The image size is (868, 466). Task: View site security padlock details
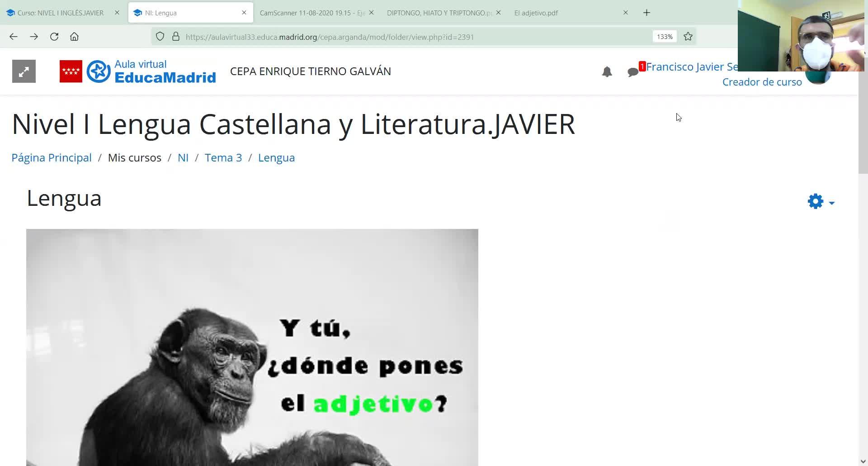[176, 37]
